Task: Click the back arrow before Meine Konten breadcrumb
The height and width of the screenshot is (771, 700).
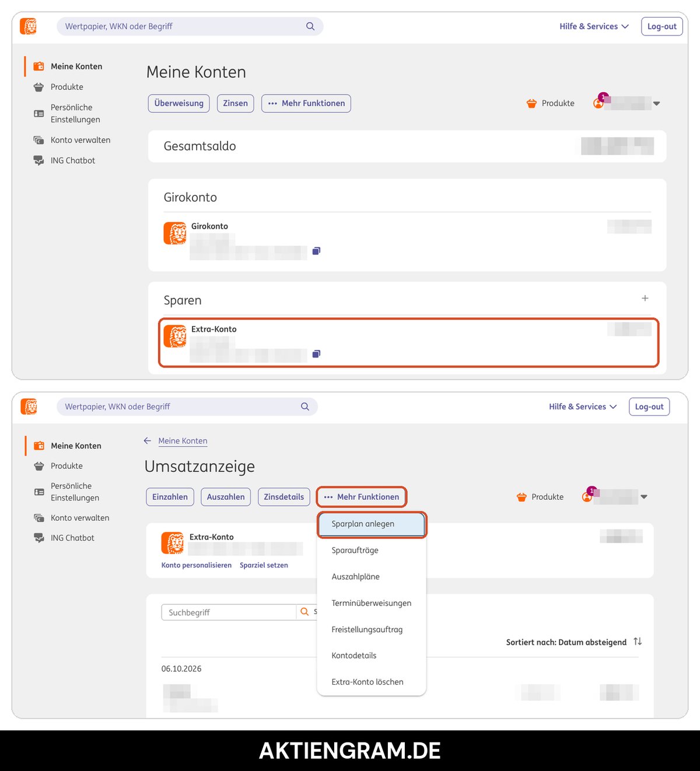Action: tap(148, 441)
